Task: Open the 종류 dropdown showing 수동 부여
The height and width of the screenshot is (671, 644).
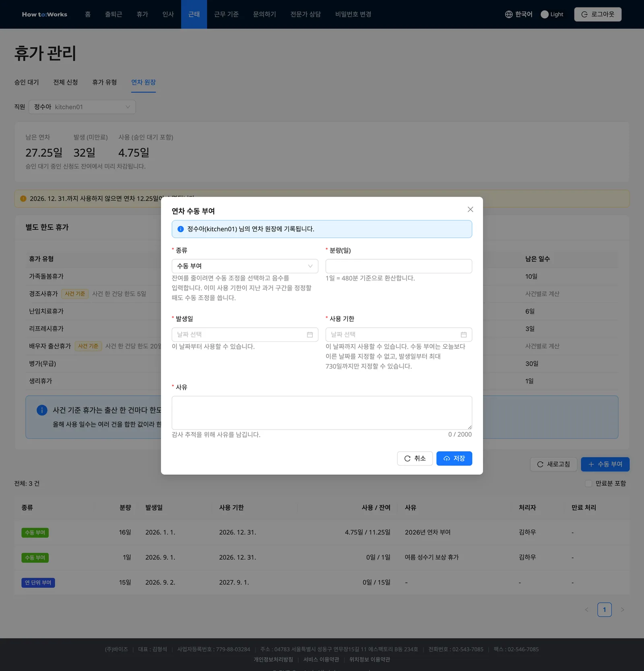Action: pyautogui.click(x=245, y=266)
